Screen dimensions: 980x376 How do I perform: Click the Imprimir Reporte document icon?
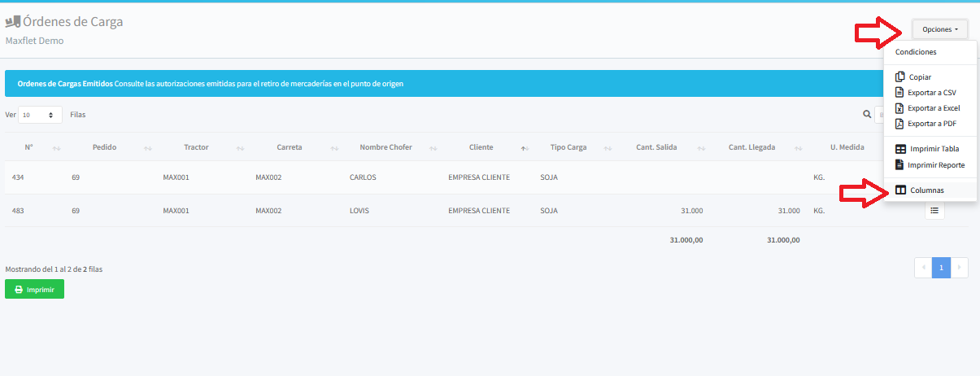[900, 165]
